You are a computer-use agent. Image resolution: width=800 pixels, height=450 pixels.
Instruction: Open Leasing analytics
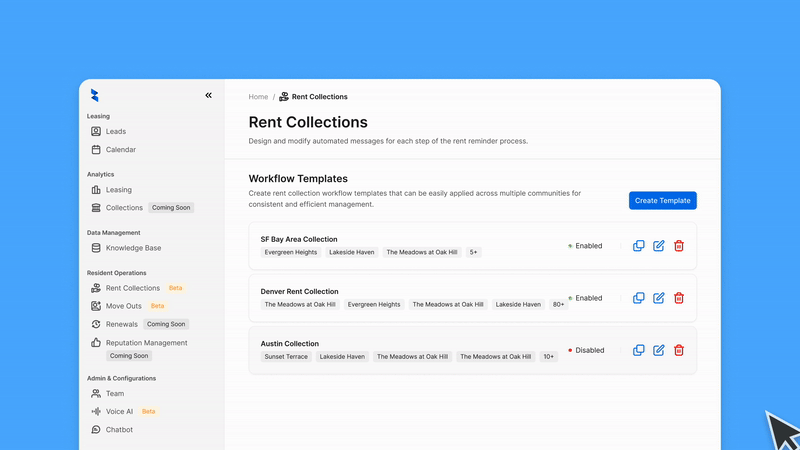click(x=118, y=190)
